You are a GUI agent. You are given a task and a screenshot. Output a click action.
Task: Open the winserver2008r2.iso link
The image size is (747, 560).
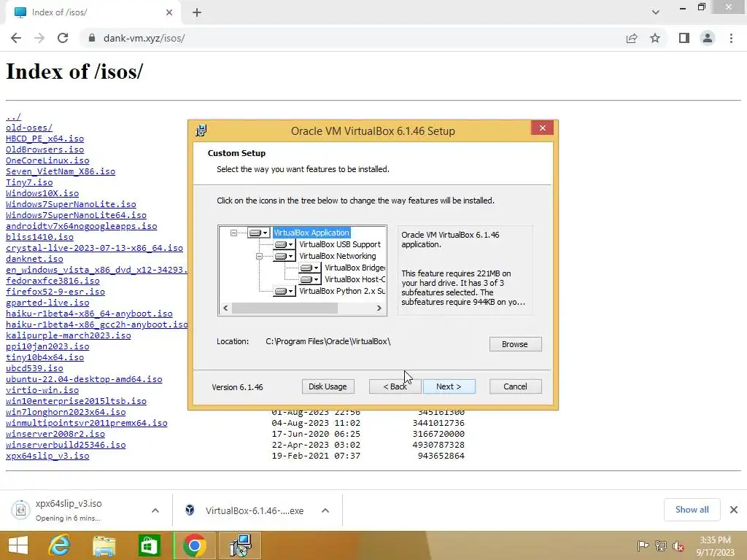[55, 435]
